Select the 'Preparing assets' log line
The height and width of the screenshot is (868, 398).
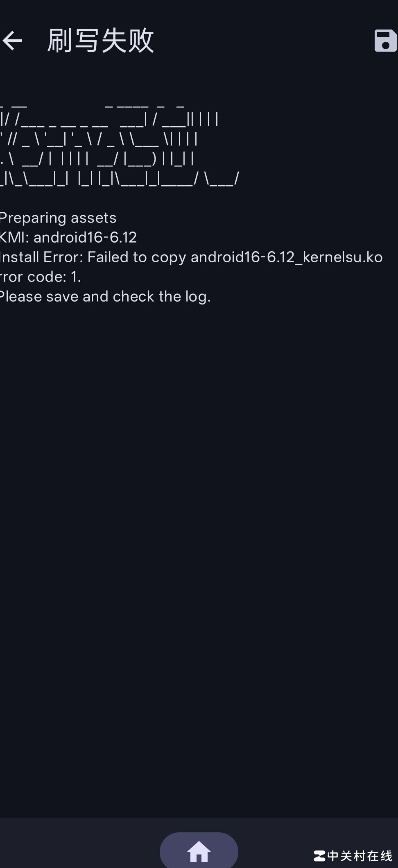click(58, 218)
